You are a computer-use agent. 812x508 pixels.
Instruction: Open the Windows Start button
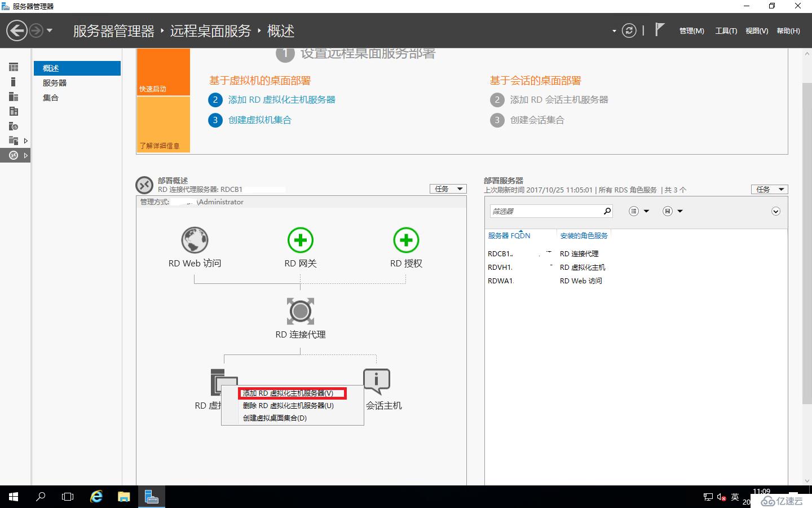point(14,497)
